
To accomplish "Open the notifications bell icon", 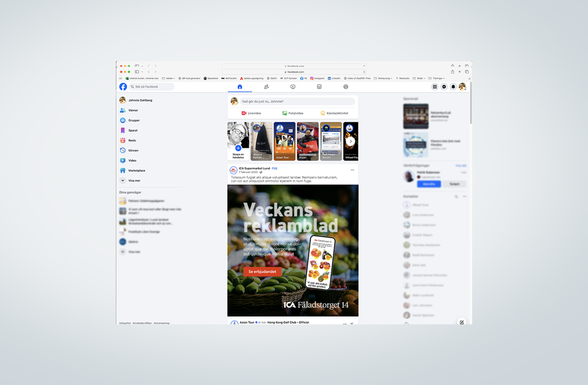I will coord(453,87).
